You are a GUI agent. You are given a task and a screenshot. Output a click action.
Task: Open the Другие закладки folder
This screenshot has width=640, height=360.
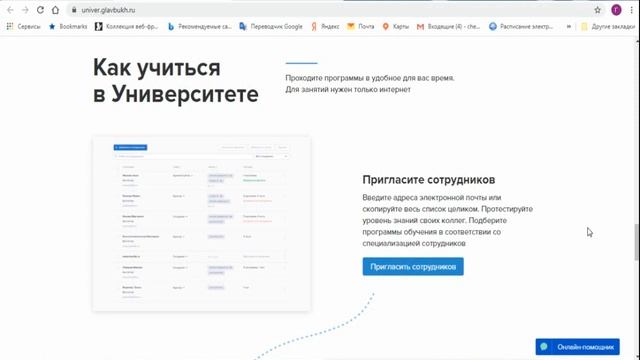pos(608,26)
